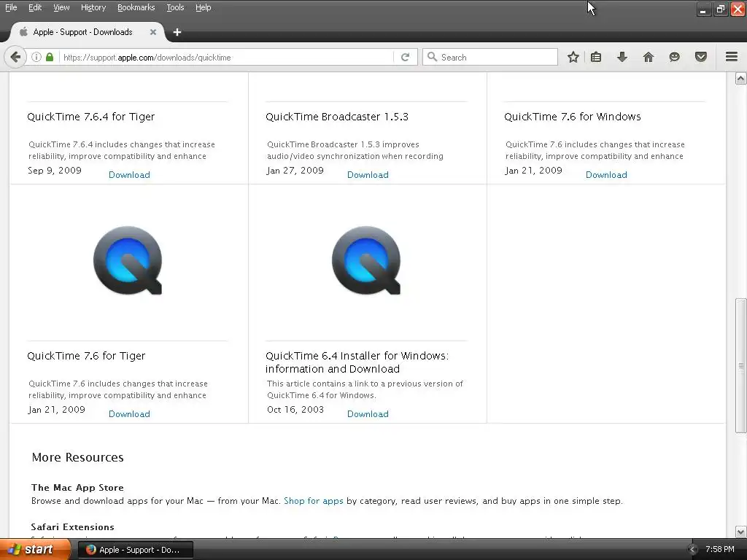Follow the Shop for apps link
Image resolution: width=747 pixels, height=560 pixels.
point(314,501)
